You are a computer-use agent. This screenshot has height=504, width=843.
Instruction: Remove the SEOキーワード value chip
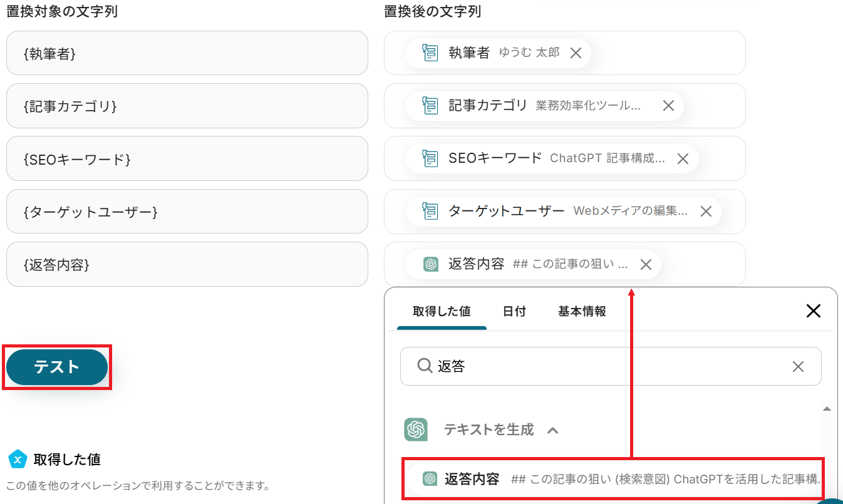pos(683,159)
